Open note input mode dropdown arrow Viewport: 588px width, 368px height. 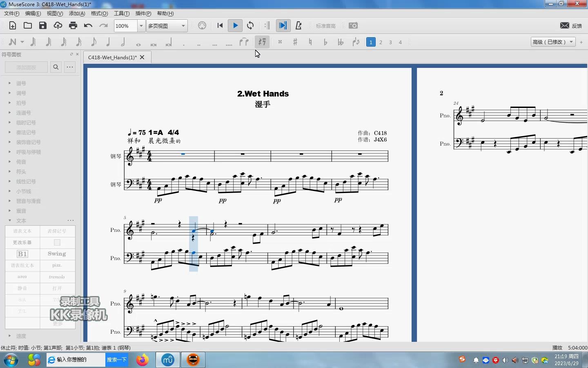[x=22, y=42]
